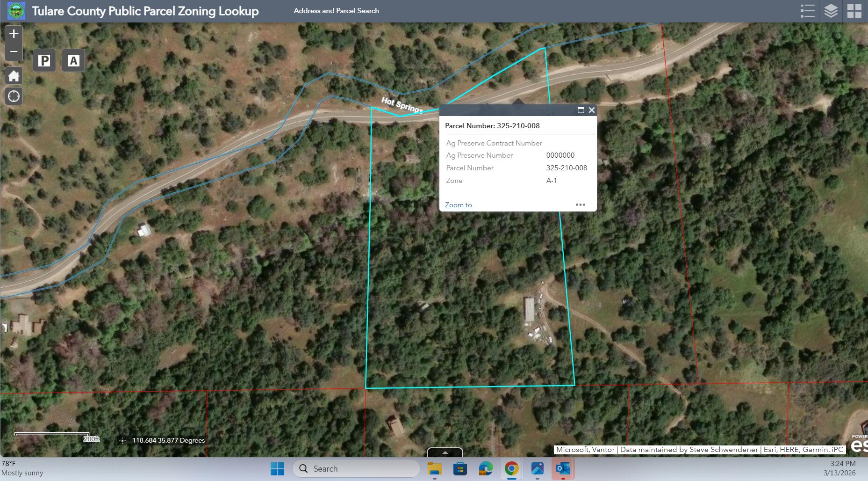Launch Chrome from the taskbar

point(511,468)
